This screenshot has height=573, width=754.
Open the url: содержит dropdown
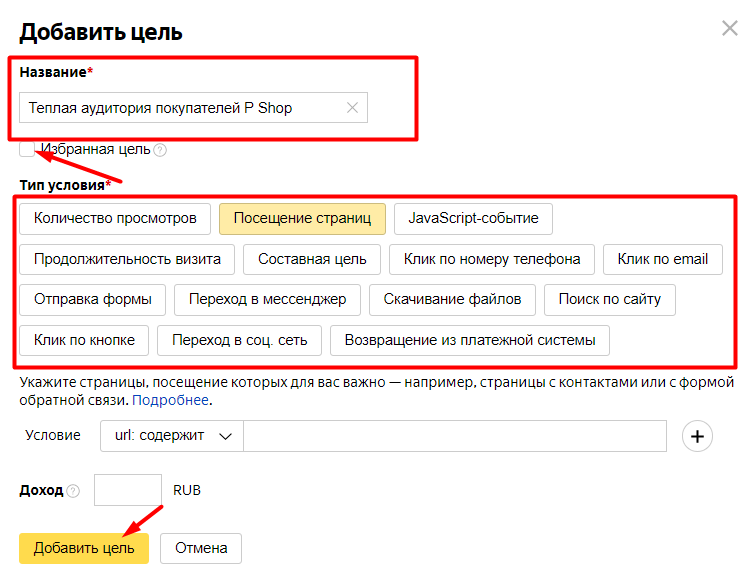click(172, 436)
